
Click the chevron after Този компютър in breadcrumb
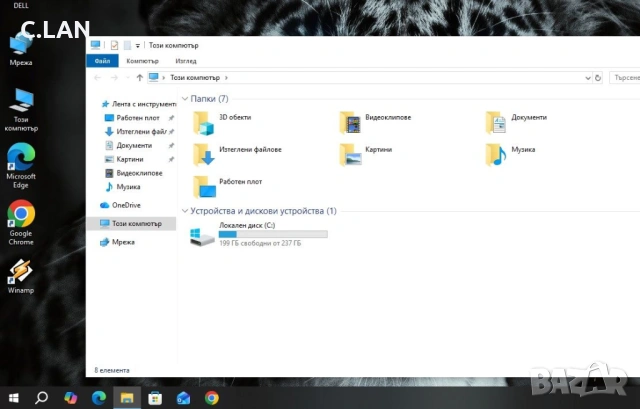point(226,78)
